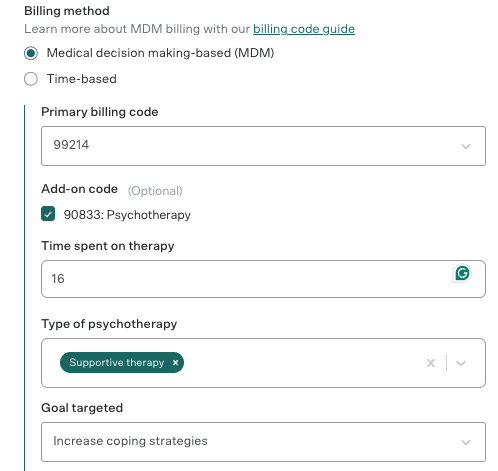Click the Time-based label text
Viewport: 498px width, 471px height.
(x=82, y=79)
